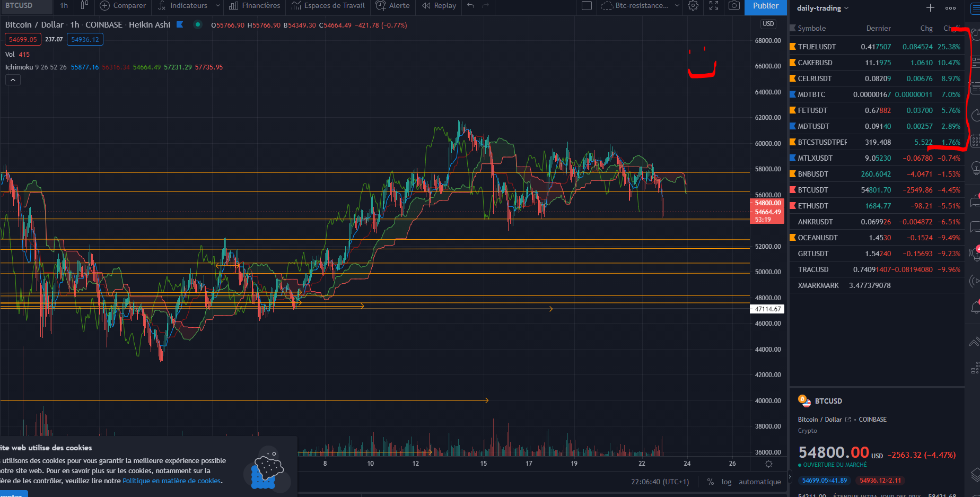Undo the last chart action
This screenshot has height=497, width=980.
pyautogui.click(x=470, y=6)
